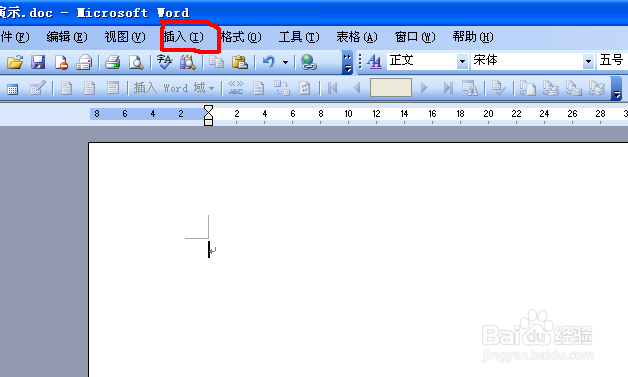The height and width of the screenshot is (377, 628).
Task: Click the E-mail envelope icon in the standard toolbar
Action: (84, 62)
